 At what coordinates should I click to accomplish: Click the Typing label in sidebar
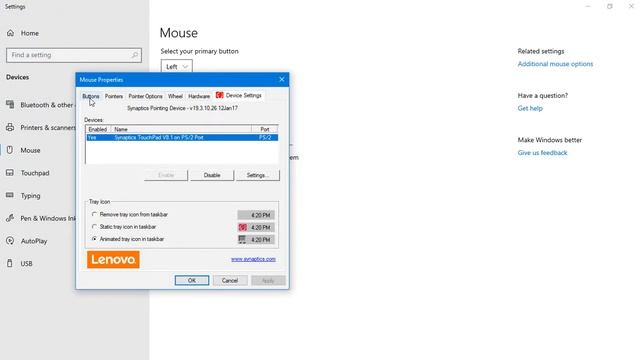tap(31, 196)
